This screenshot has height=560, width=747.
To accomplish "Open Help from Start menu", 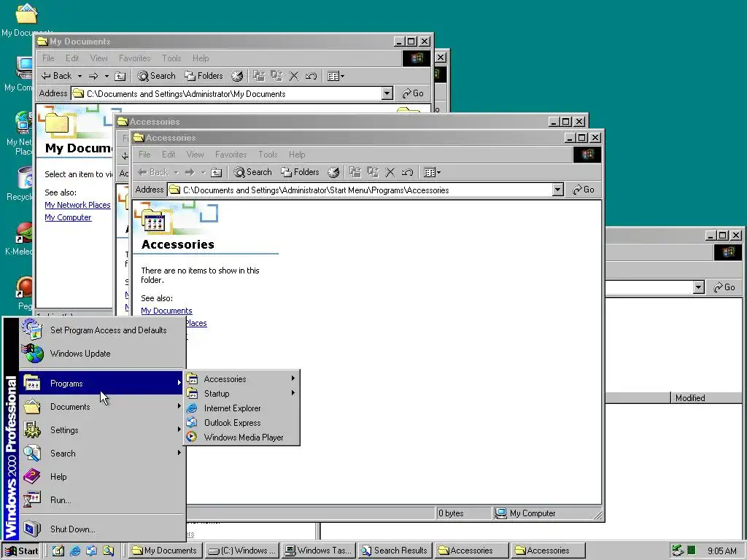I will click(x=101, y=477).
